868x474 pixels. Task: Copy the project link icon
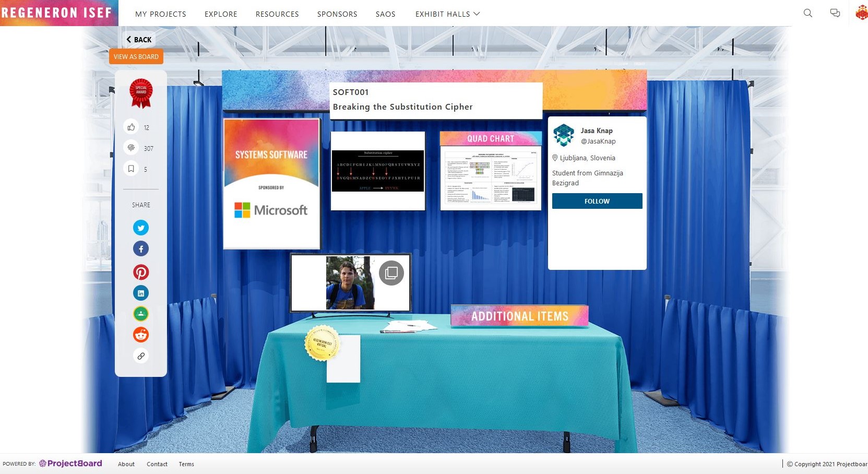pyautogui.click(x=141, y=356)
